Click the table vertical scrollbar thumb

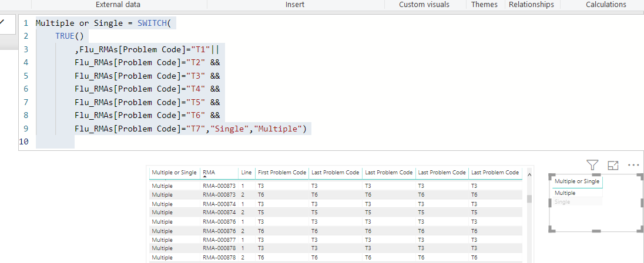coord(529,199)
